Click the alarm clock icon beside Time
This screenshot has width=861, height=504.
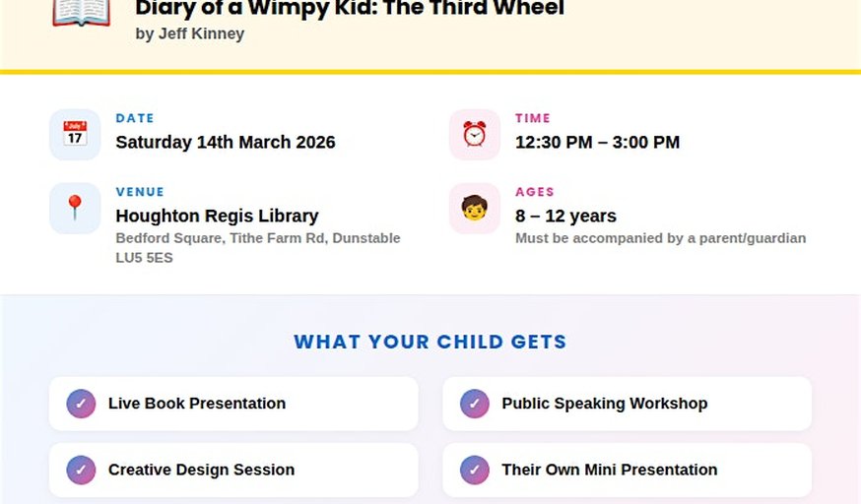click(475, 134)
